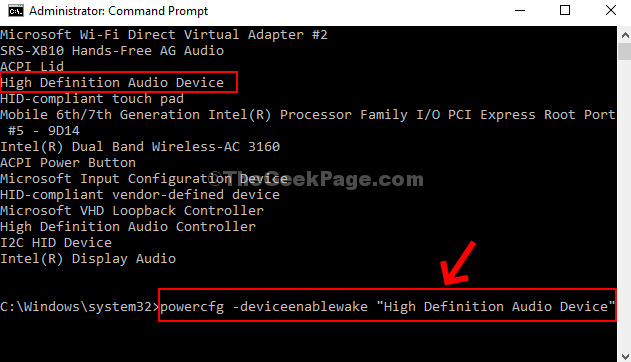Open the Command Prompt system menu icon

pyautogui.click(x=16, y=11)
